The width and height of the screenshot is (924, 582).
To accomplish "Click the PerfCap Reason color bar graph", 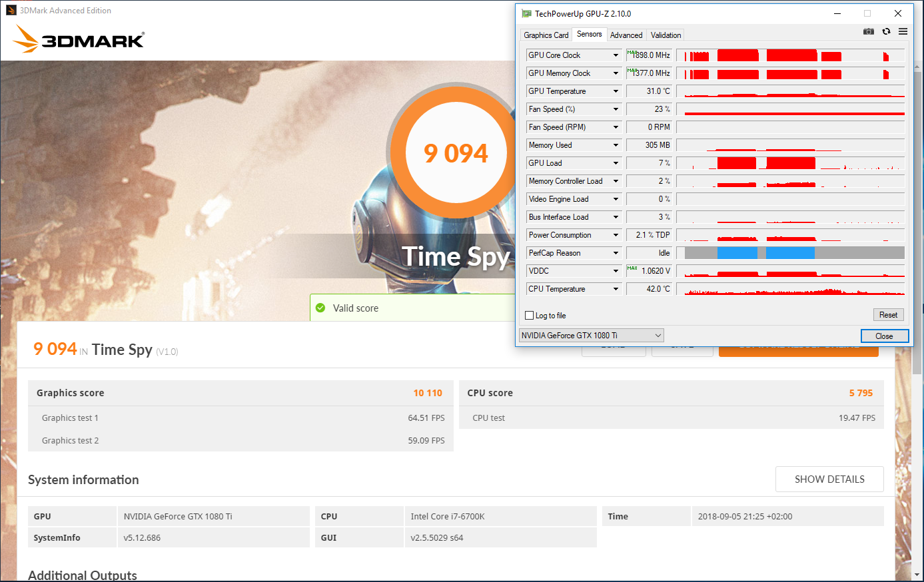I will [x=790, y=253].
